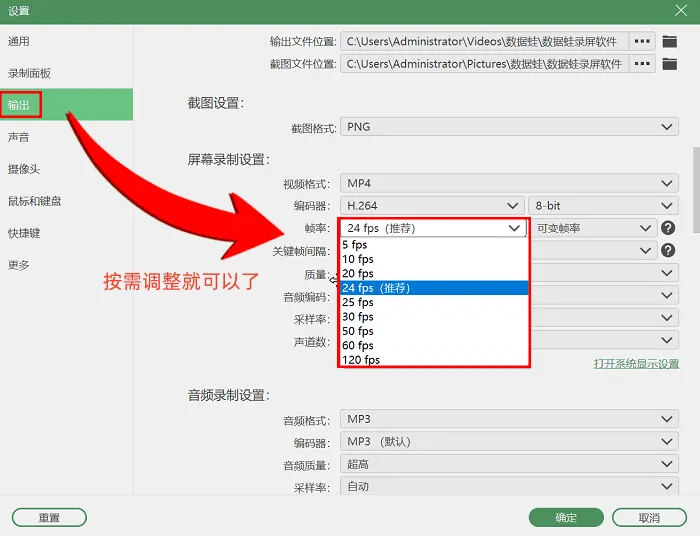Select the 输出 settings tab

[67, 104]
